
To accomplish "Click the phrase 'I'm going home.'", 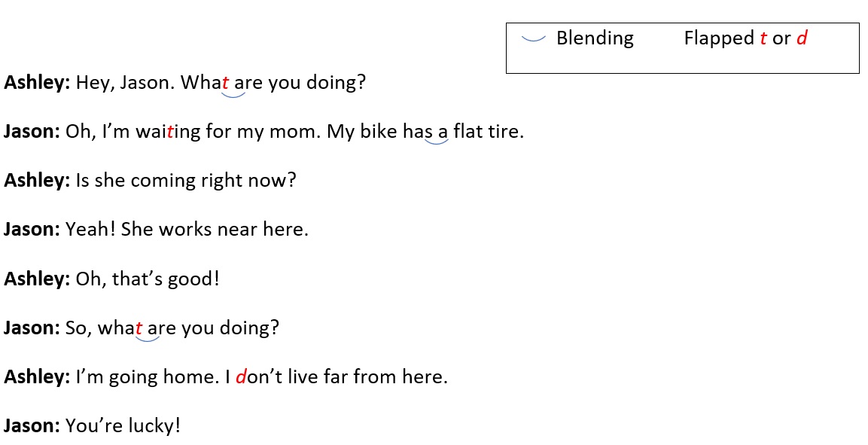I will 148,377.
